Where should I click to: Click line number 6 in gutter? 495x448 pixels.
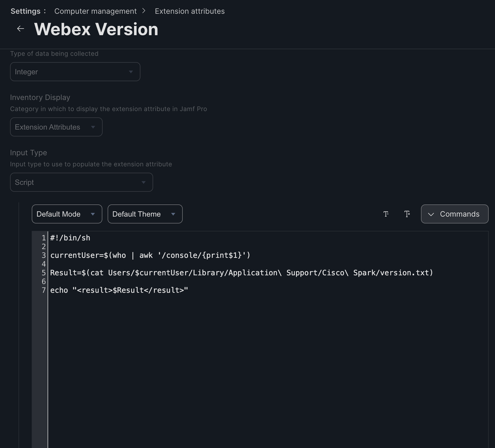pyautogui.click(x=44, y=281)
